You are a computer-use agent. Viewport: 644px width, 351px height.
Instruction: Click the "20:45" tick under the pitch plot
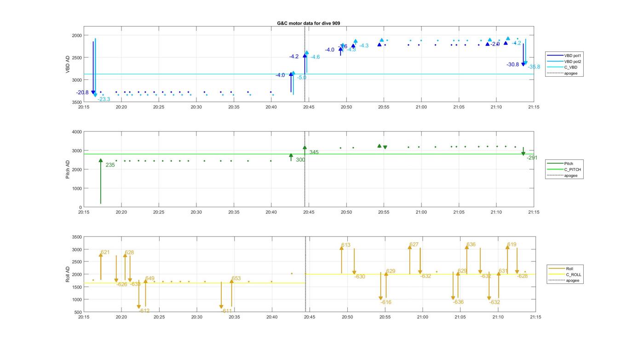[x=309, y=212]
